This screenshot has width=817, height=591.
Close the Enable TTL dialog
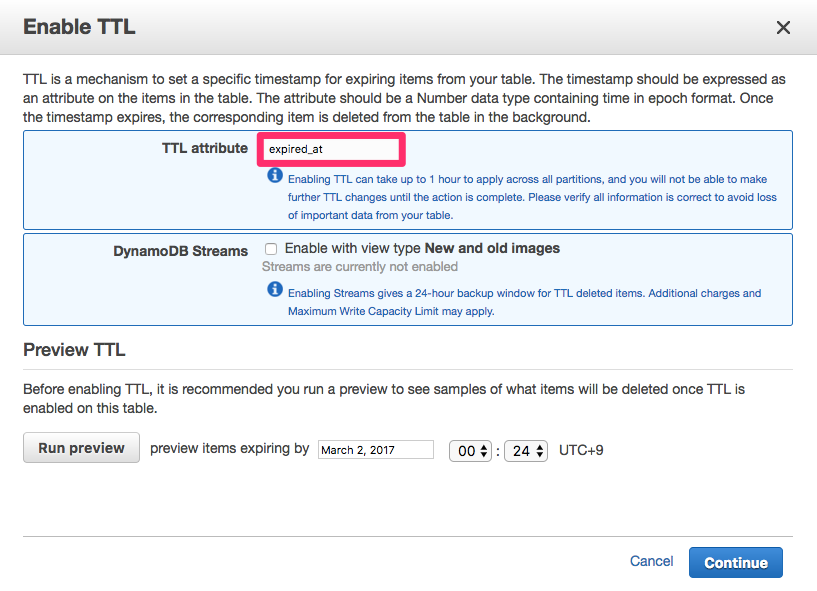point(783,27)
